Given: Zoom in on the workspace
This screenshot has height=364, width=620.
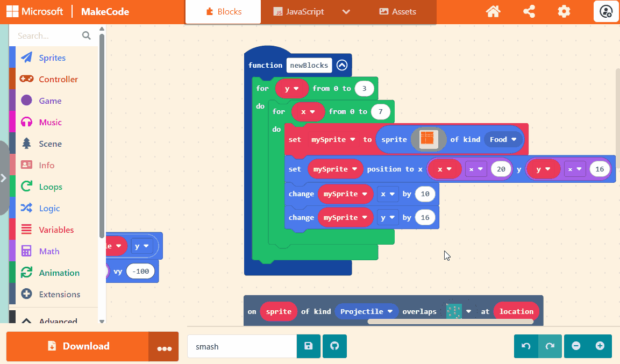Looking at the screenshot, I should coord(600,346).
